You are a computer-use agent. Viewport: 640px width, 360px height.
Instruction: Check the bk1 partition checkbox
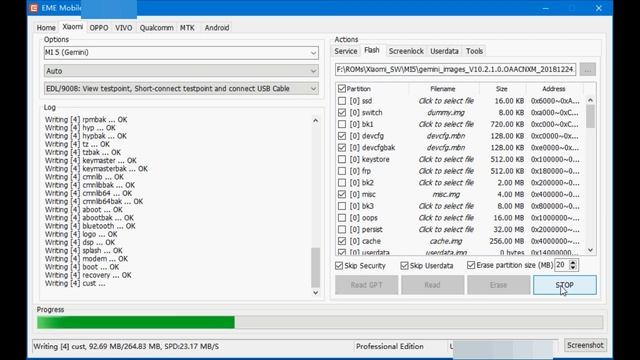342,124
